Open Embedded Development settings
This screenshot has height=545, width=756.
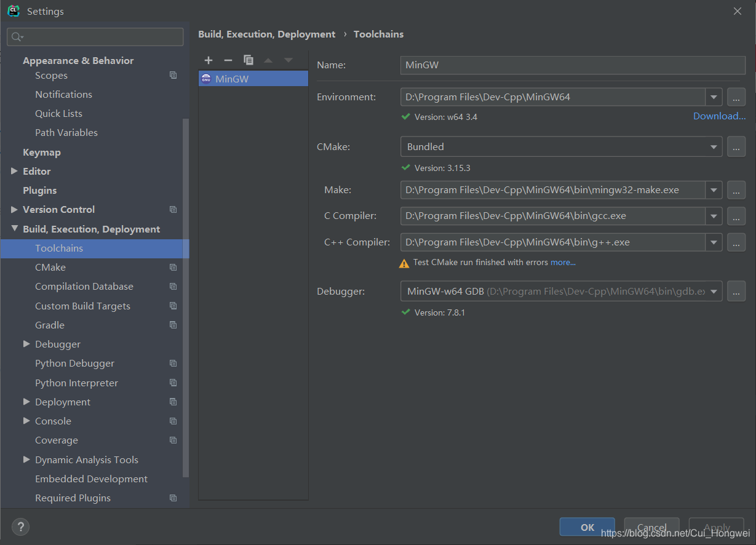[91, 479]
